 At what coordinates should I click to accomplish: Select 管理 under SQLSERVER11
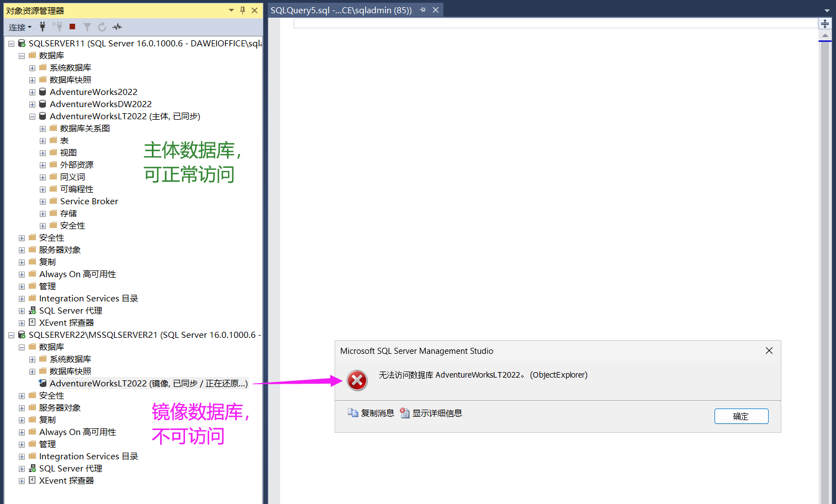coord(47,286)
